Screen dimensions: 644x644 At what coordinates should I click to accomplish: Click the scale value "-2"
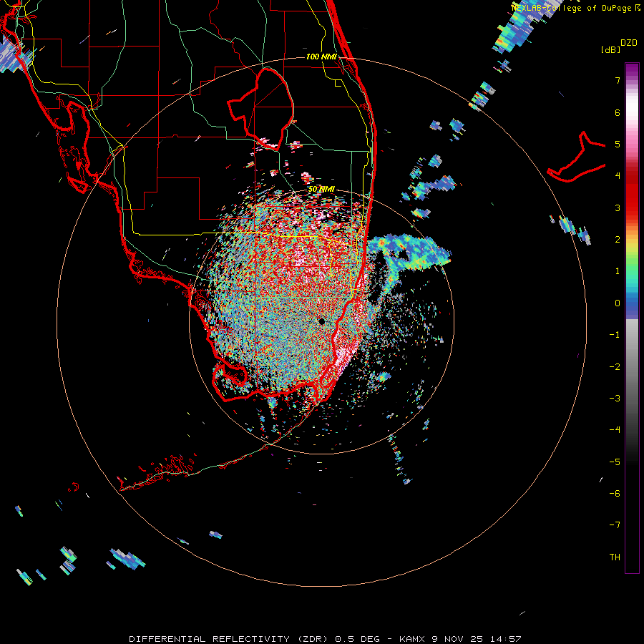[x=615, y=366]
